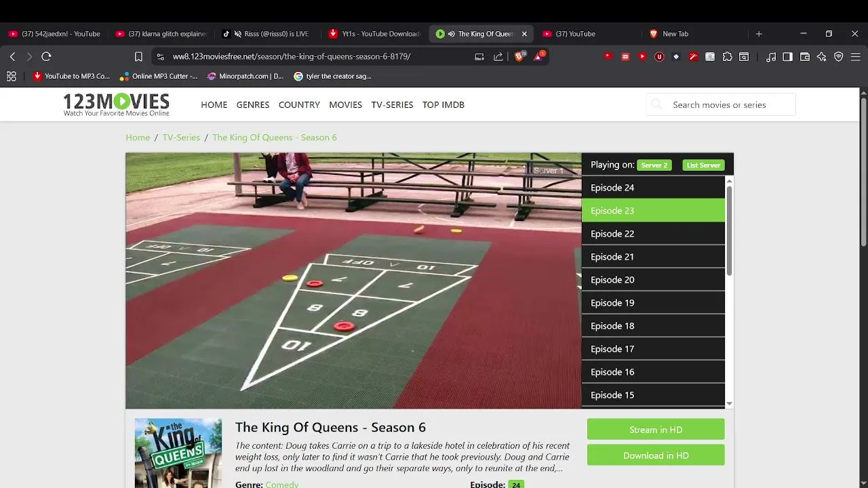Select Episode 21 in episode list

[x=653, y=257]
